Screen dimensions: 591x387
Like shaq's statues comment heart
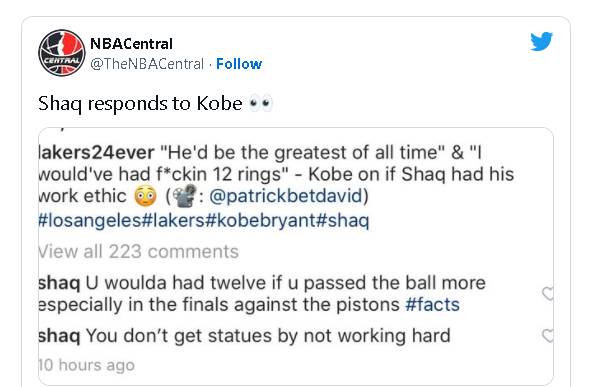tap(548, 335)
